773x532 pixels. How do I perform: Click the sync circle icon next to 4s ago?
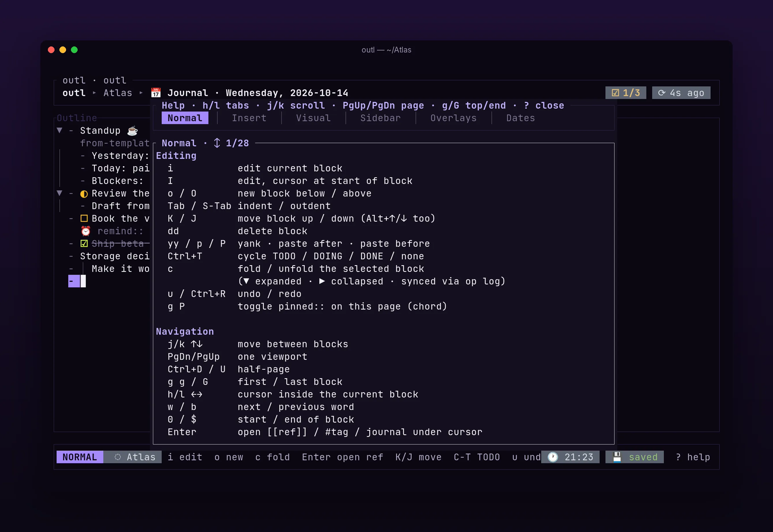662,93
